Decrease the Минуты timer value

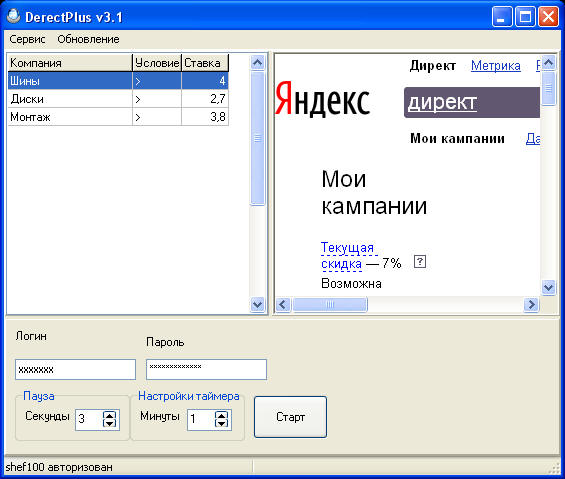click(x=222, y=423)
